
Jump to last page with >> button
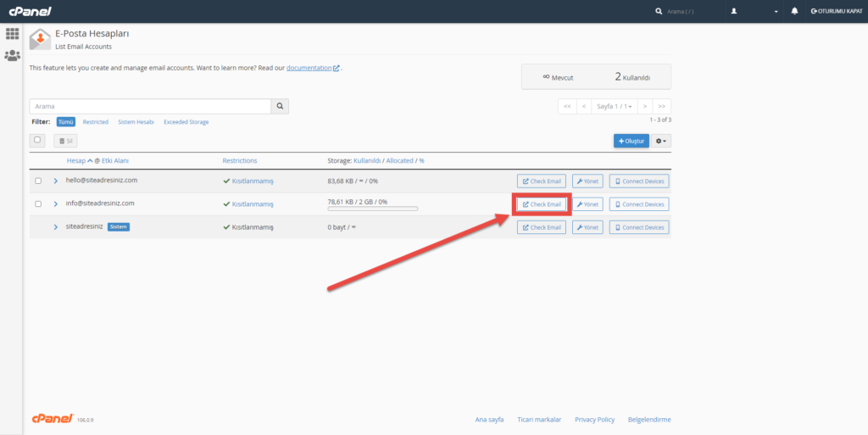663,106
